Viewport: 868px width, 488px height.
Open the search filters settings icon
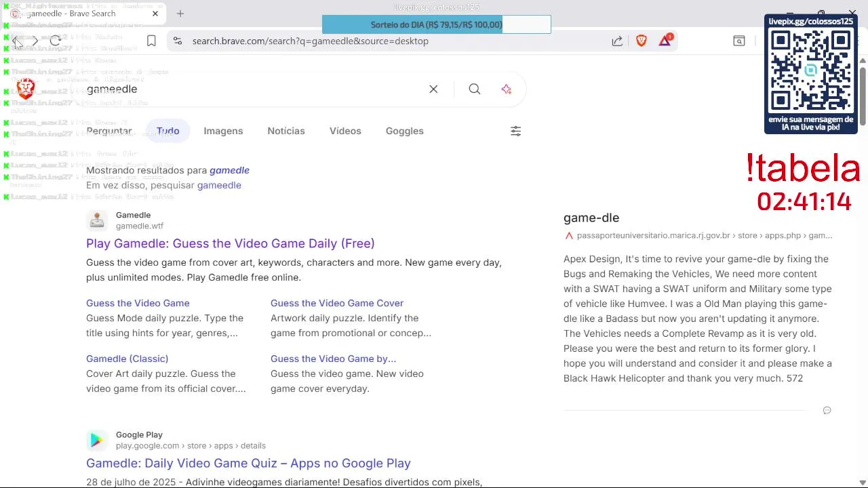pyautogui.click(x=515, y=131)
